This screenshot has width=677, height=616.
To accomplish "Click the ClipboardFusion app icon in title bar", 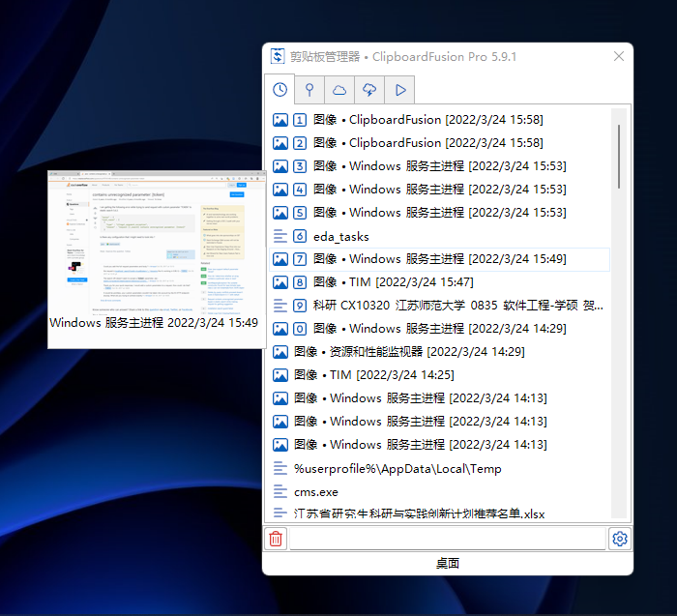I will point(278,56).
